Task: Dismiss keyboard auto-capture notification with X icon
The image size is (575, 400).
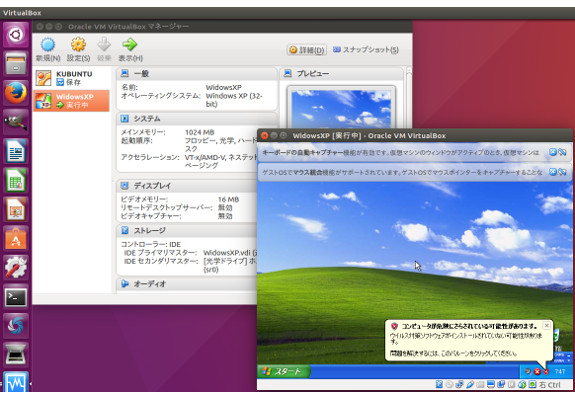Action: click(x=553, y=152)
